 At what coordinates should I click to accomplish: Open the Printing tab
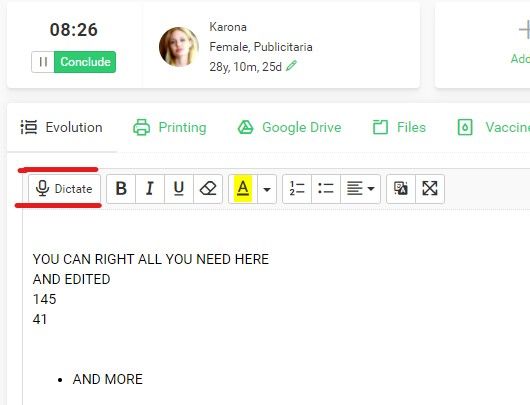170,127
